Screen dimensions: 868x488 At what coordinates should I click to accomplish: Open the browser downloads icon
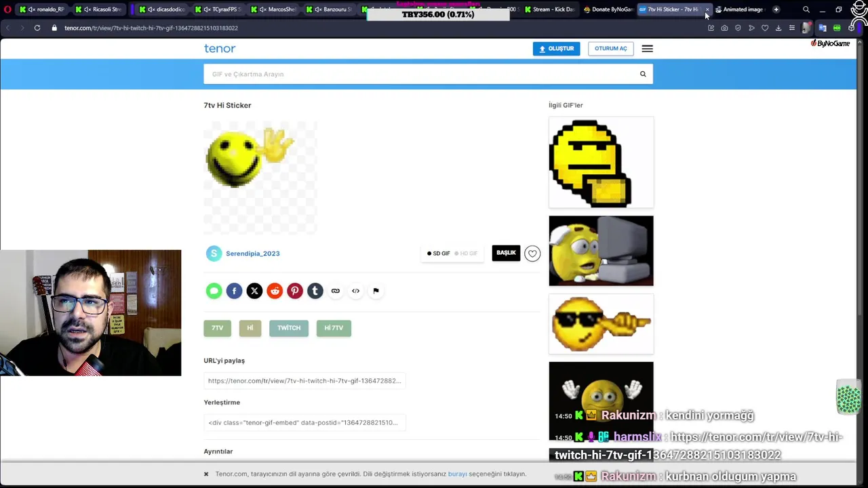[x=778, y=28]
